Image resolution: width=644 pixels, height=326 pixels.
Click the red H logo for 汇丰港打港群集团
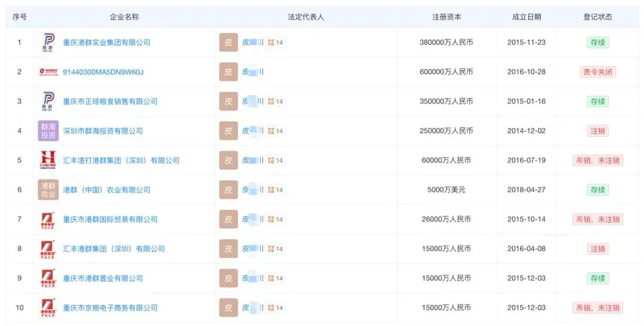point(48,160)
